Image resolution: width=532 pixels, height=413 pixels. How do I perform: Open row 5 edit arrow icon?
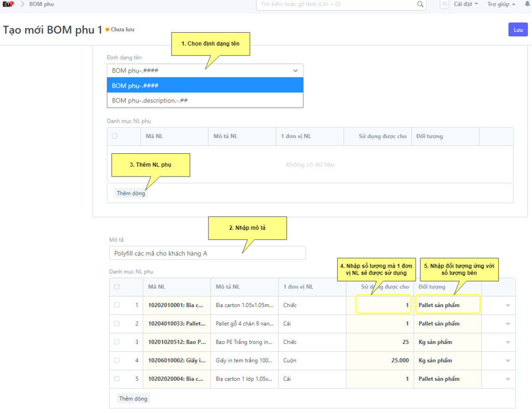pyautogui.click(x=508, y=379)
